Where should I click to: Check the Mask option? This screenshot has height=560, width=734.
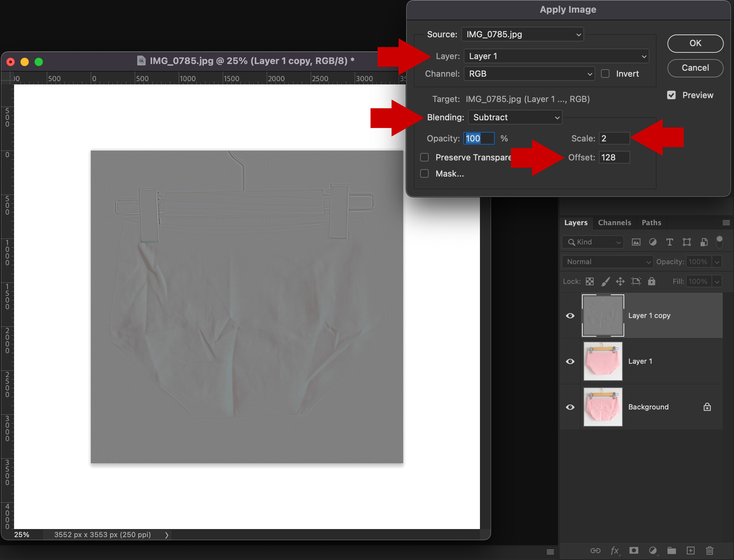(424, 174)
